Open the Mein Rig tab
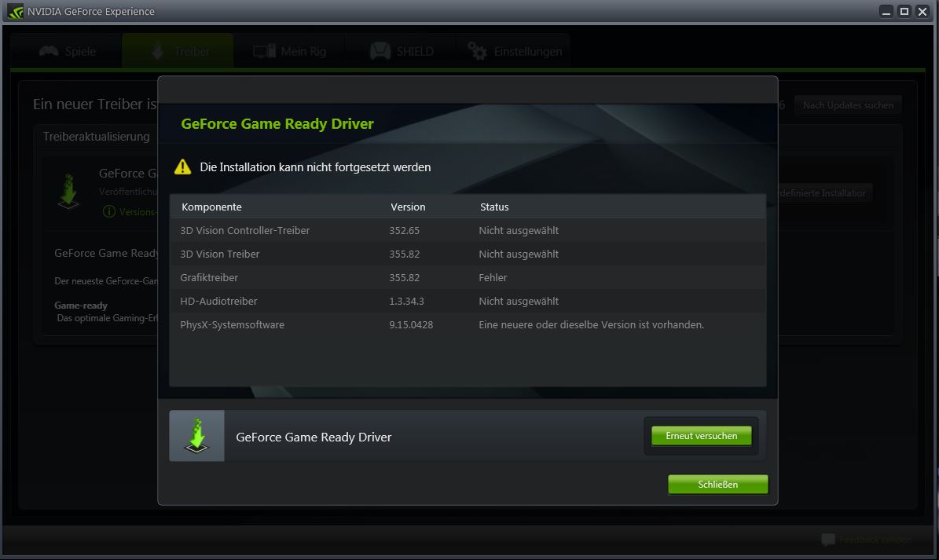 pos(289,52)
